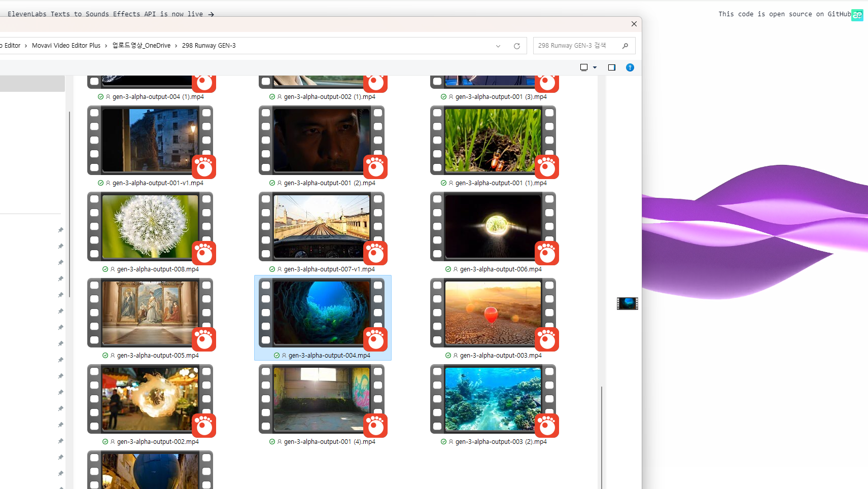Select the dandelion video gen-3-alpha-output-008.mp4
The image size is (868, 489).
[150, 227]
